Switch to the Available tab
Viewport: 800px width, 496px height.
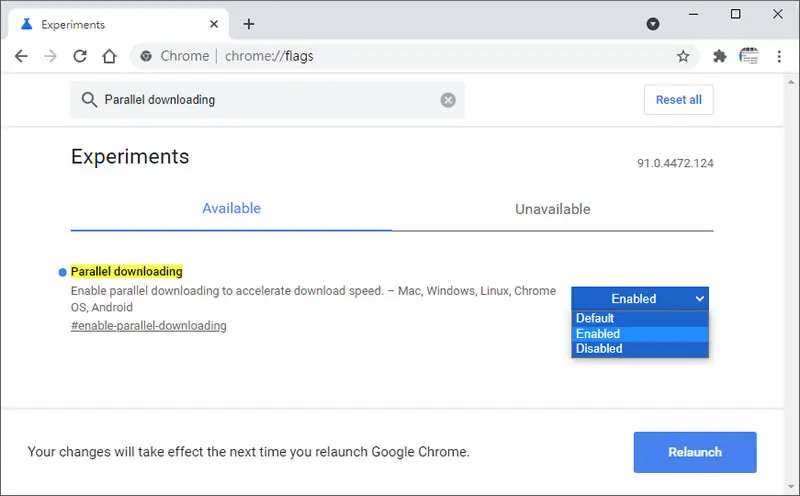coord(231,209)
